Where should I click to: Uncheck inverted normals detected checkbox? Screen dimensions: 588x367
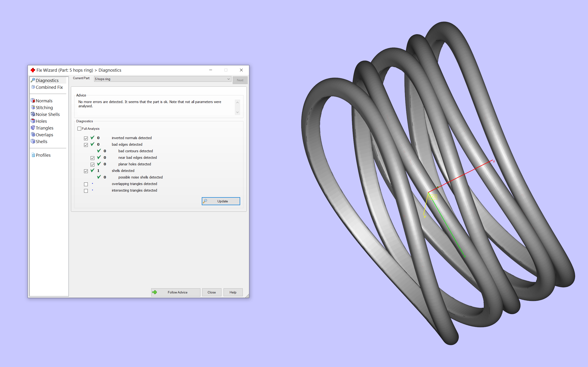(x=86, y=138)
